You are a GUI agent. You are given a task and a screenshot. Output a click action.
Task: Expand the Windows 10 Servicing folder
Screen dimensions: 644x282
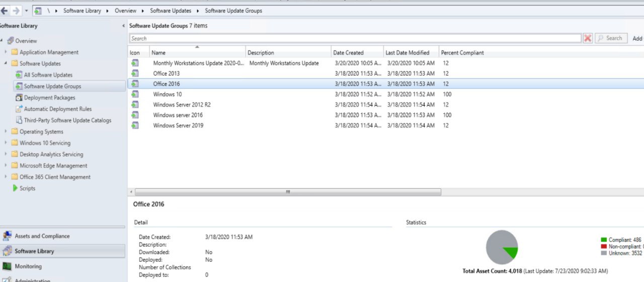(6, 143)
